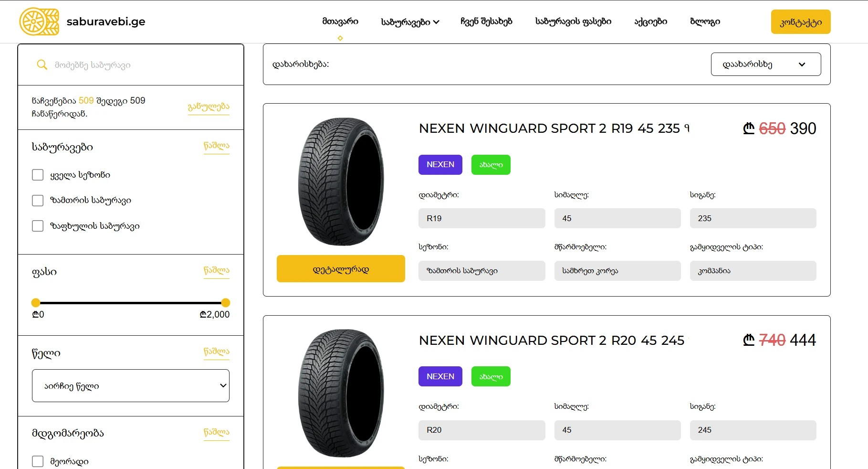Click the green ახალი badge on R19 tire
Viewport: 868px width, 469px height.
point(491,165)
